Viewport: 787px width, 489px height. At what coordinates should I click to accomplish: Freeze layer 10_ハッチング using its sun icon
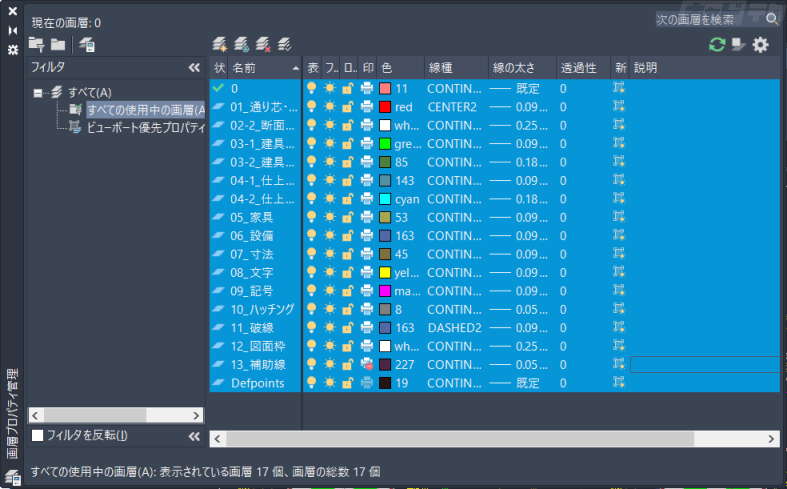[330, 309]
